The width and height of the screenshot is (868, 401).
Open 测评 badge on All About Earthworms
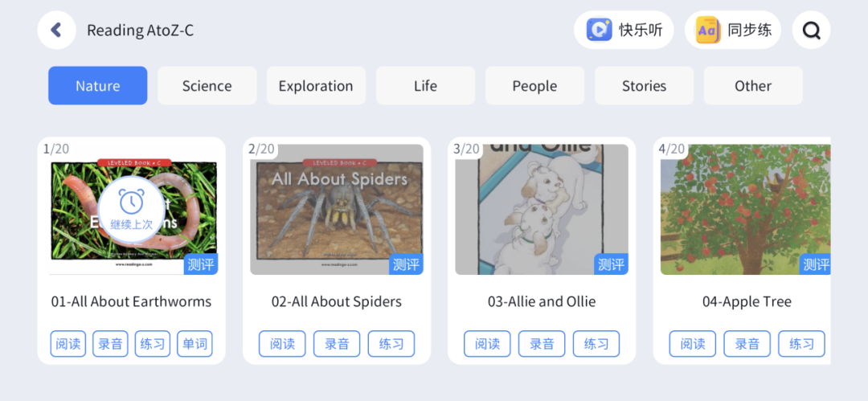[200, 264]
